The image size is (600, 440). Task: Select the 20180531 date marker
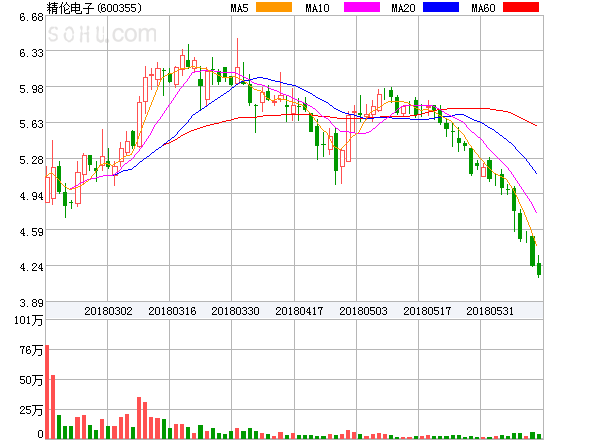(x=490, y=311)
